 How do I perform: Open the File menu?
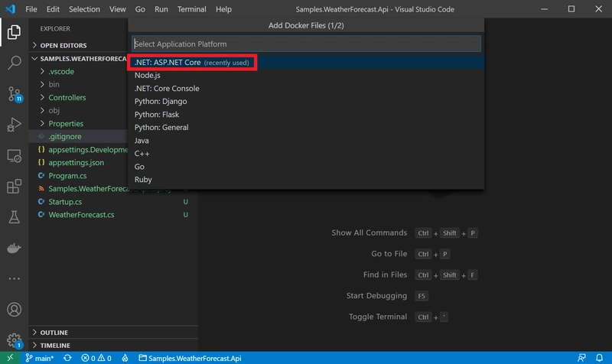coord(31,9)
